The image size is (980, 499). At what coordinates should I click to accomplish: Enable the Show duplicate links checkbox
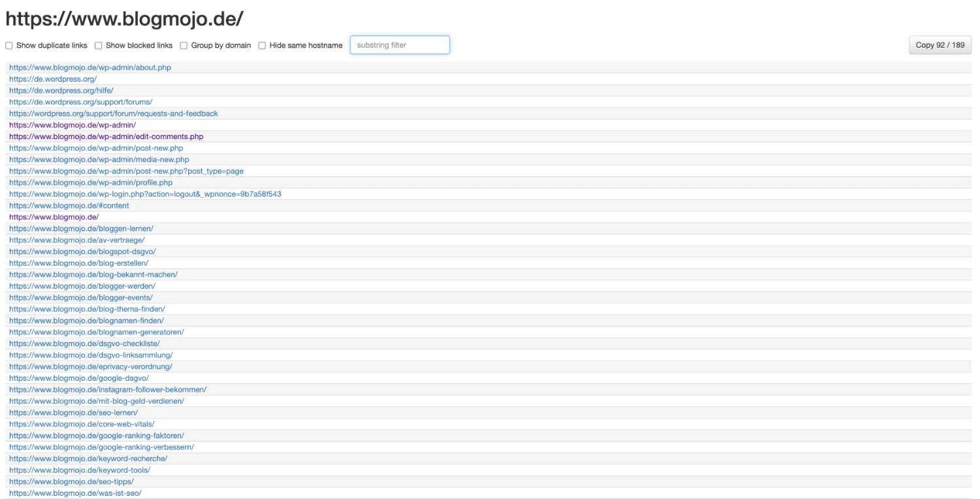(9, 46)
